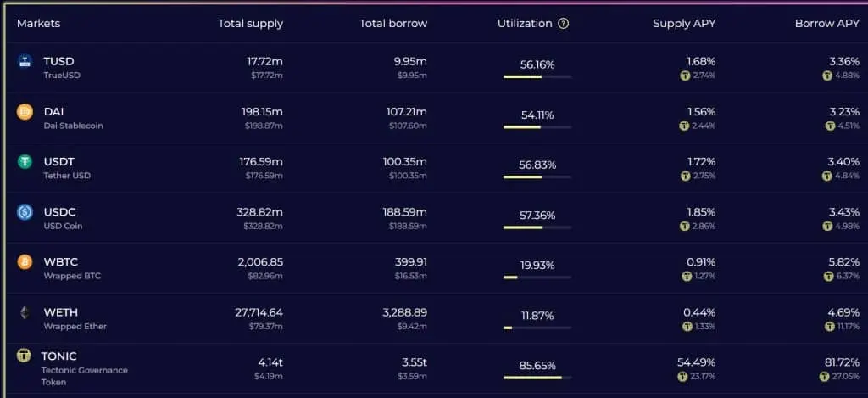Click TONIC reward icon beside 1.33% supply

pyautogui.click(x=687, y=327)
